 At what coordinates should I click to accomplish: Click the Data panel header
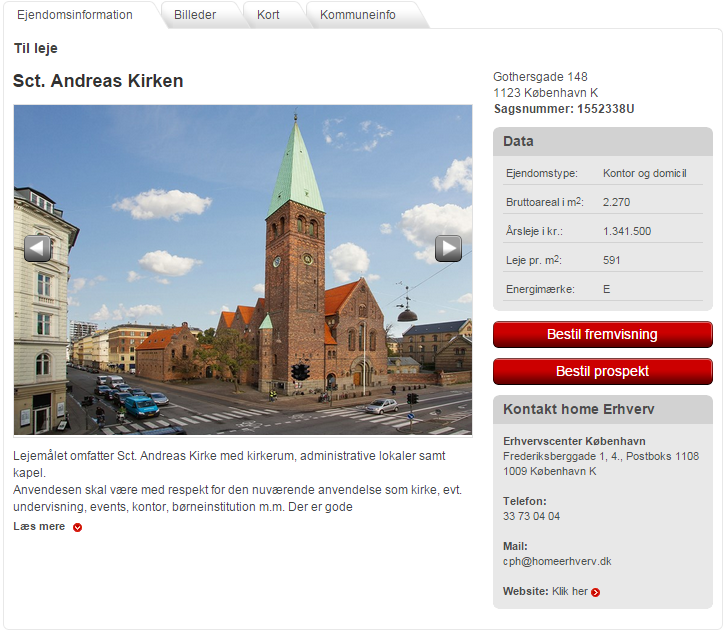pos(602,142)
